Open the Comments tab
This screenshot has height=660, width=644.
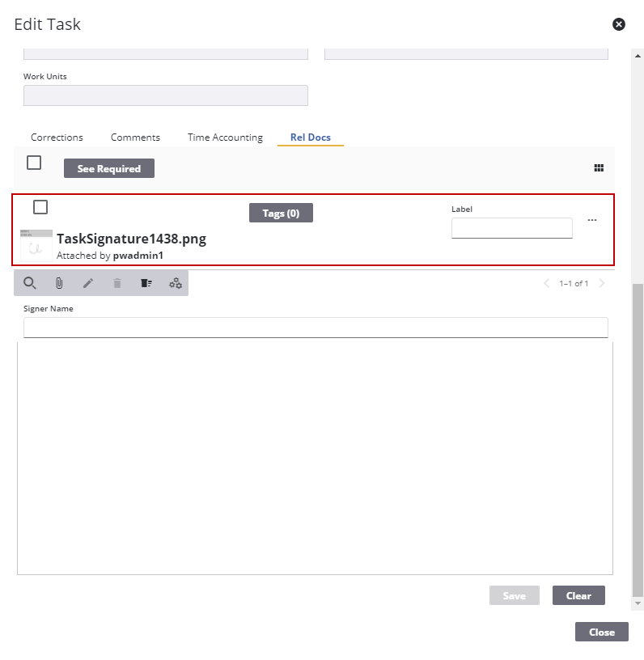click(x=135, y=137)
